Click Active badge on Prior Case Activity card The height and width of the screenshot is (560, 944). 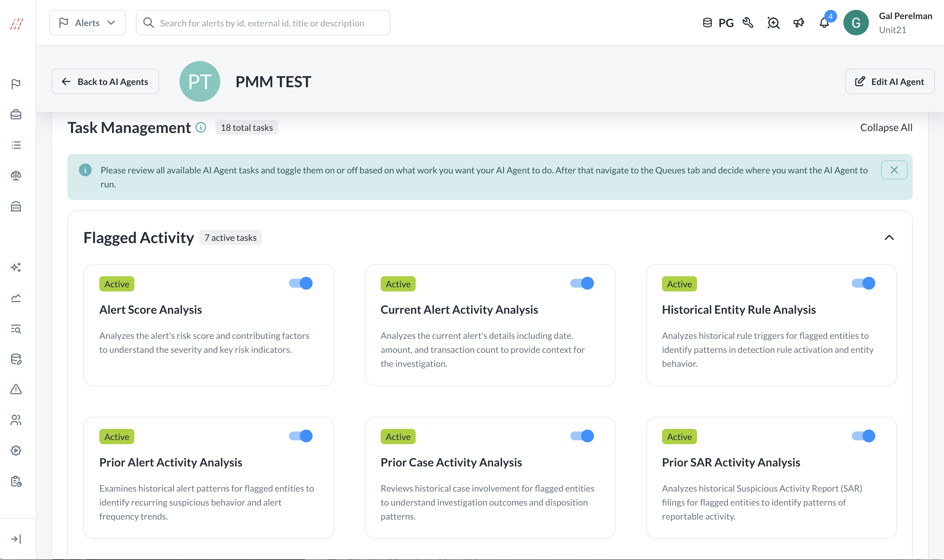398,437
